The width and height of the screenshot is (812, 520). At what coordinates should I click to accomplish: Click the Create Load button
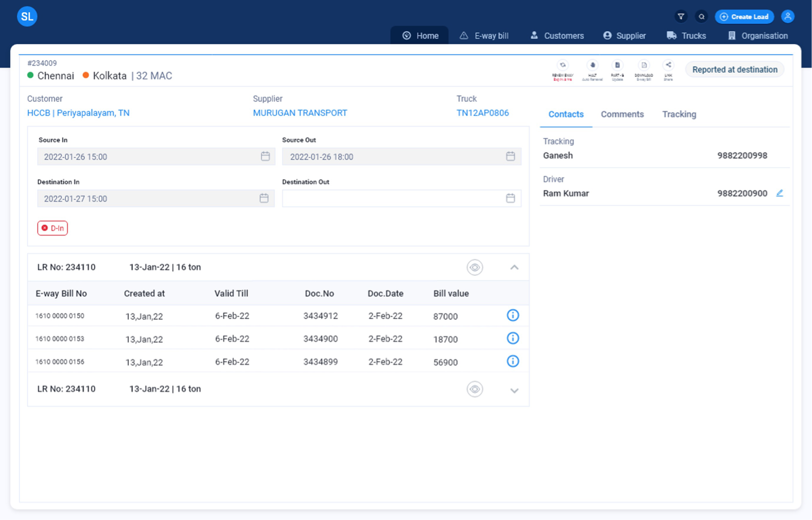(x=744, y=16)
